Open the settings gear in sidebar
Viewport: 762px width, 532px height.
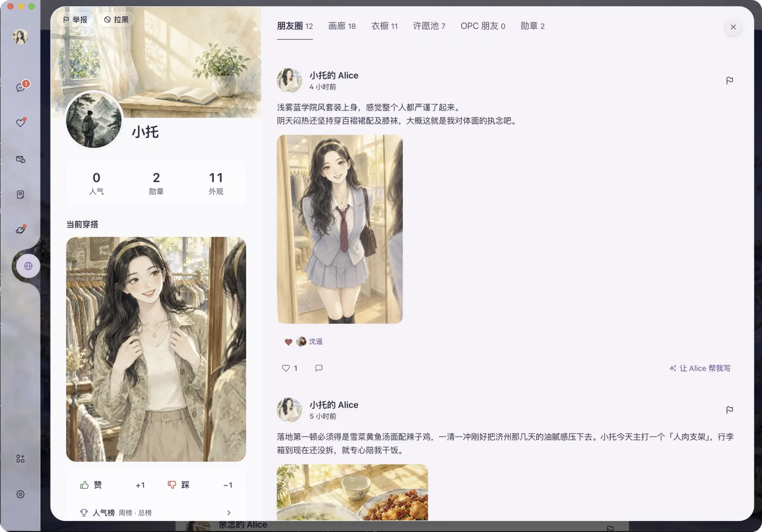[20, 494]
